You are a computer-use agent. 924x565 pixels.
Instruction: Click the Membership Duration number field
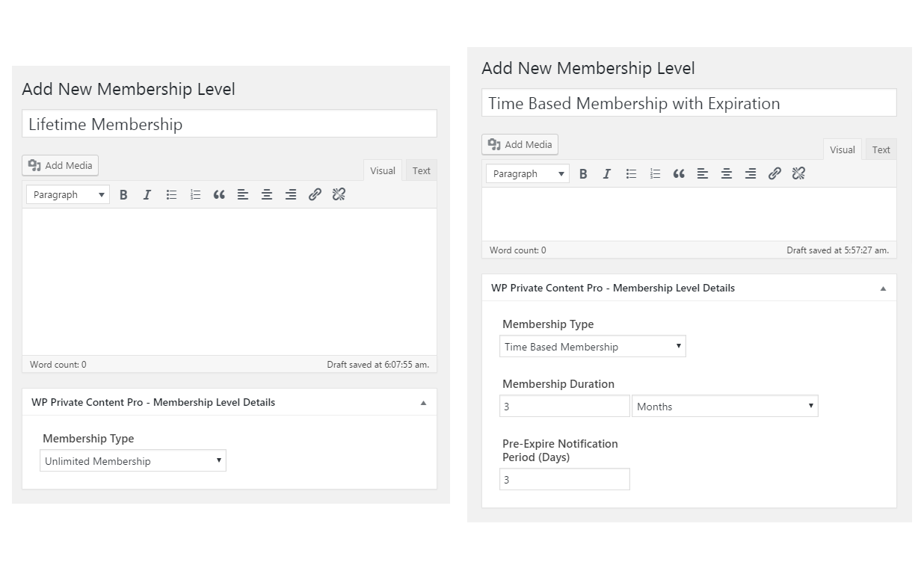click(x=565, y=407)
